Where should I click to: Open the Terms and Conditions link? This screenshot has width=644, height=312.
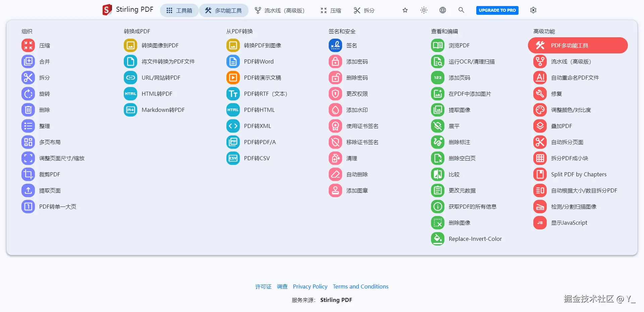(x=361, y=286)
